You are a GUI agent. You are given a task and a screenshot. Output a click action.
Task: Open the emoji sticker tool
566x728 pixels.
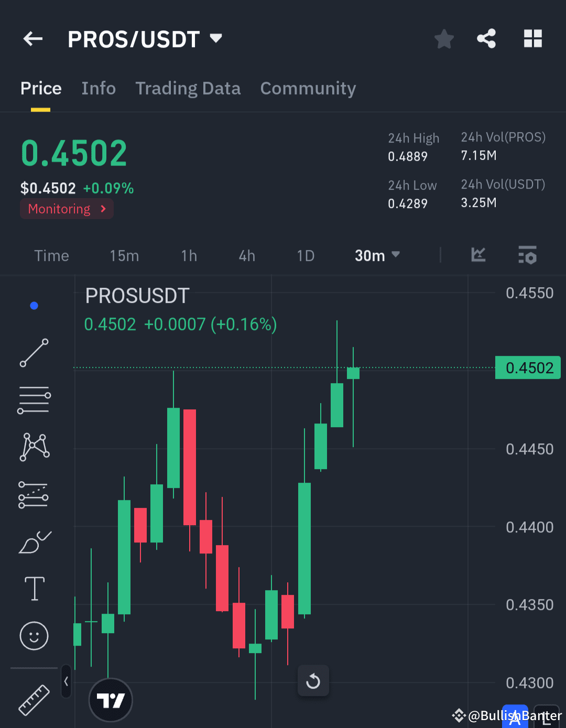34,636
